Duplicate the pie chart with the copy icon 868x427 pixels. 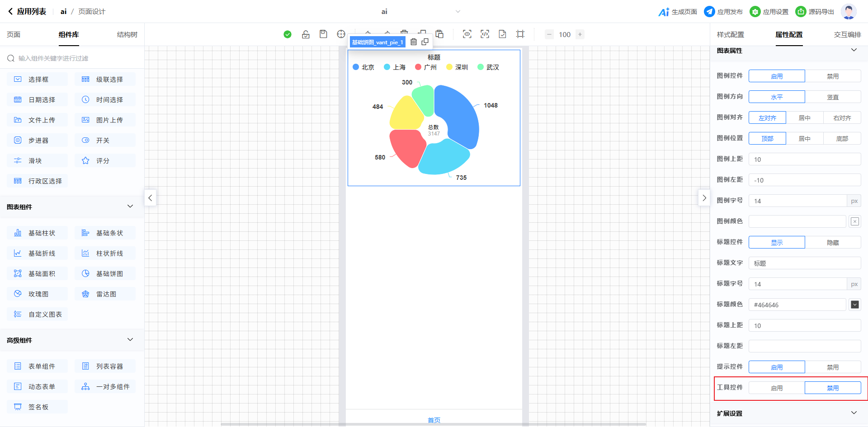click(x=425, y=42)
